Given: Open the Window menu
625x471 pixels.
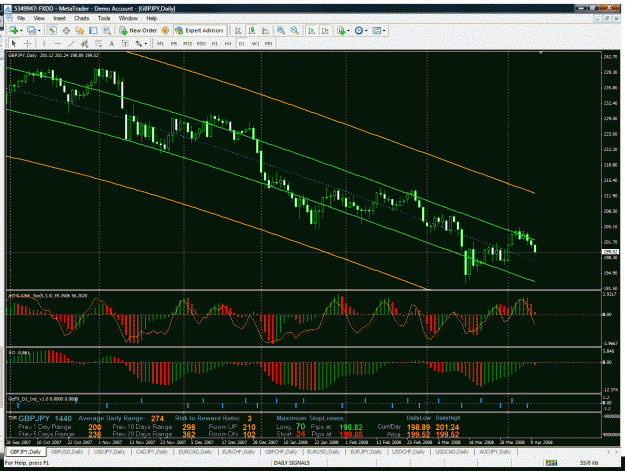Looking at the screenshot, I should coord(128,18).
